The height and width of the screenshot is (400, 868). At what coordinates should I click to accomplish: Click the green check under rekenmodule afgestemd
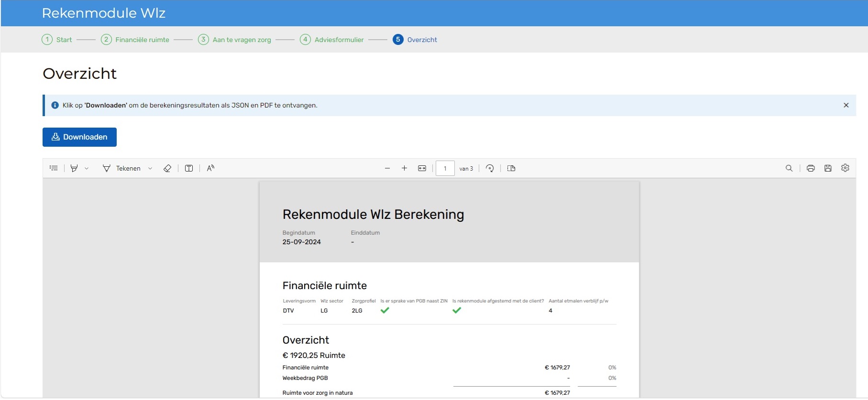point(457,310)
